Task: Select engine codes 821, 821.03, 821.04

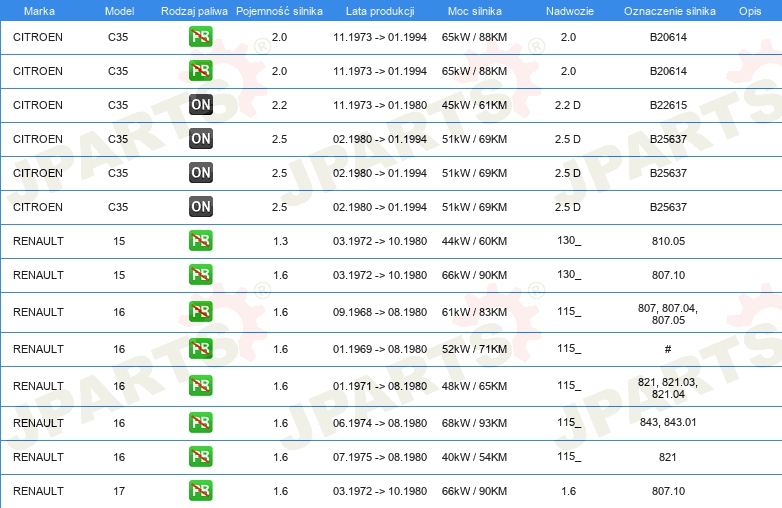Action: (668, 388)
